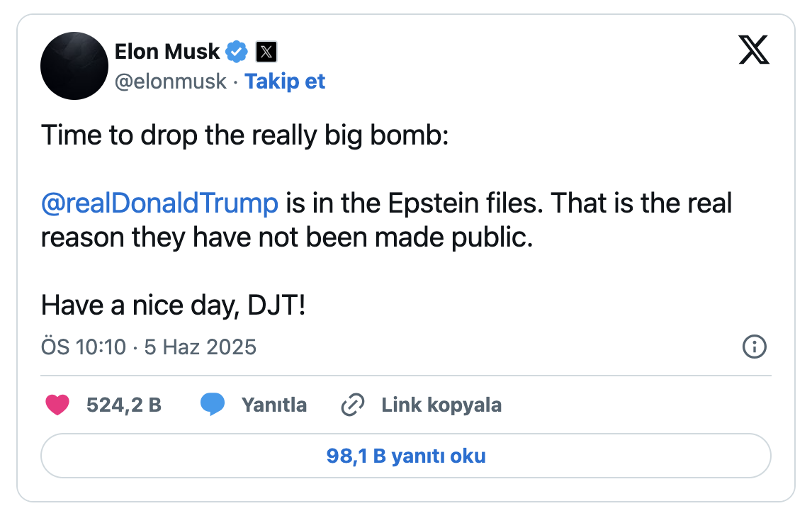Open the circled info icon

coord(753,347)
